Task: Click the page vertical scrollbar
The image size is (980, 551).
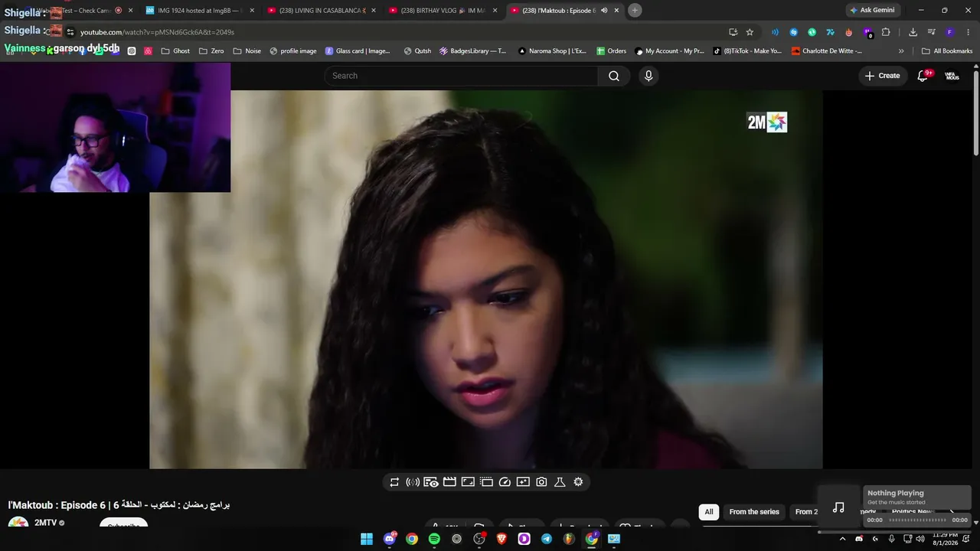Action: 975,113
